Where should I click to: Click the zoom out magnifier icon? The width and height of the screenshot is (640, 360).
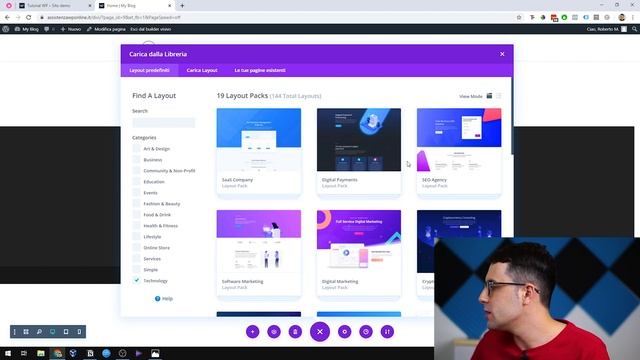point(39,332)
